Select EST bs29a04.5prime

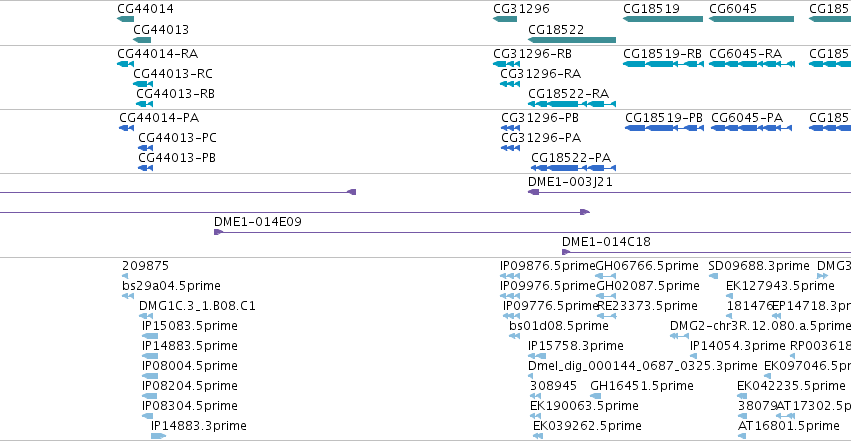128,296
